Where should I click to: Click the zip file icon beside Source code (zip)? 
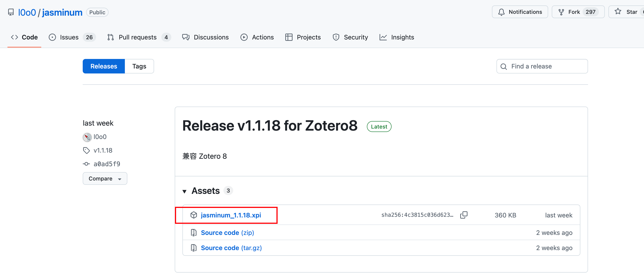[194, 232]
